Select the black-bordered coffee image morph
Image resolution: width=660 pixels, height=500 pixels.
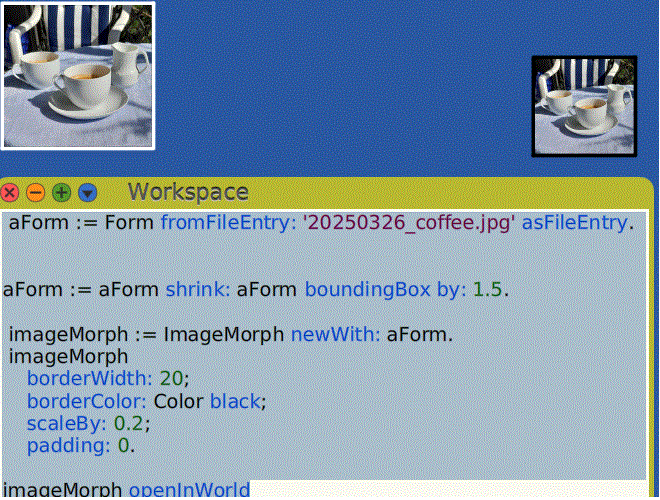[x=584, y=106]
